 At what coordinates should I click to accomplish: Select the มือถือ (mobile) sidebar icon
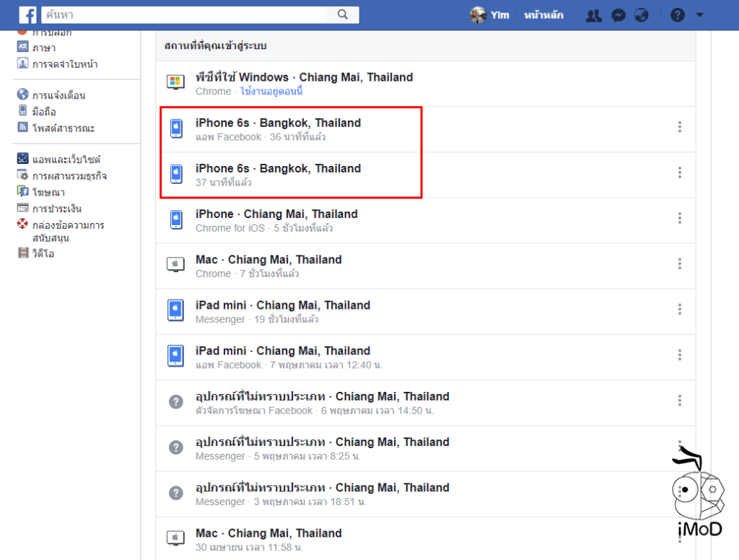pos(23,110)
